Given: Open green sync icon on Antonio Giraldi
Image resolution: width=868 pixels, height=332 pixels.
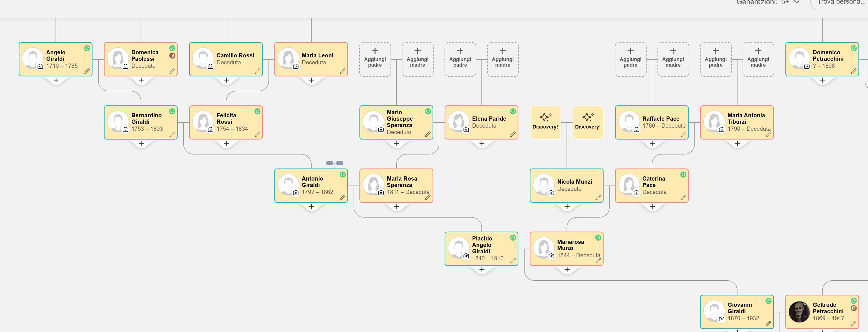Looking at the screenshot, I should pyautogui.click(x=343, y=174).
